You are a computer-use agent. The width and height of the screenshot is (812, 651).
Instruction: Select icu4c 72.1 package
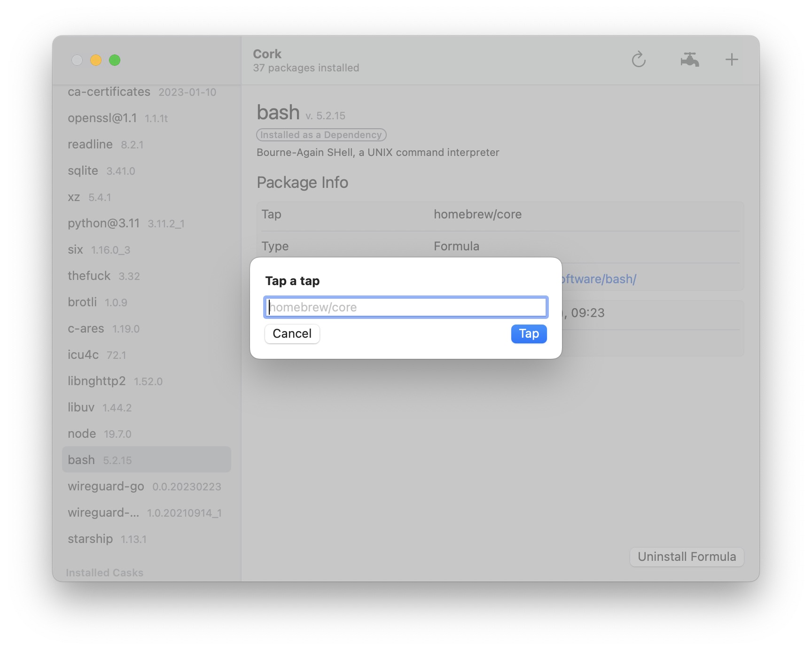tap(147, 355)
